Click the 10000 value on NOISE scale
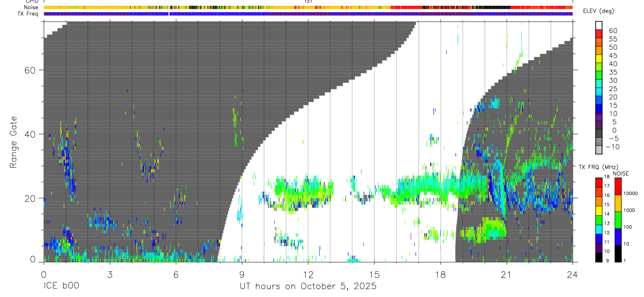Viewport: 644px width, 297px height. pyautogui.click(x=630, y=193)
